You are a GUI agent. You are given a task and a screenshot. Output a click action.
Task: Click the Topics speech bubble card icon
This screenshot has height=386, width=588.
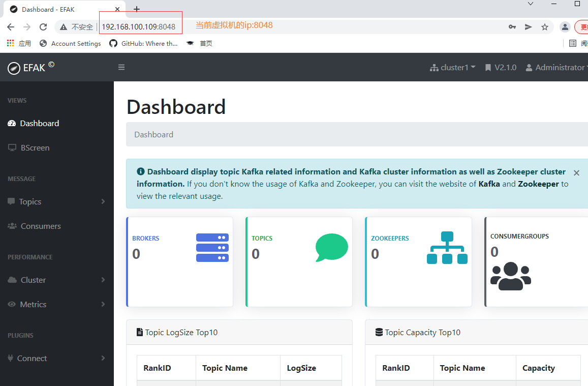point(331,248)
